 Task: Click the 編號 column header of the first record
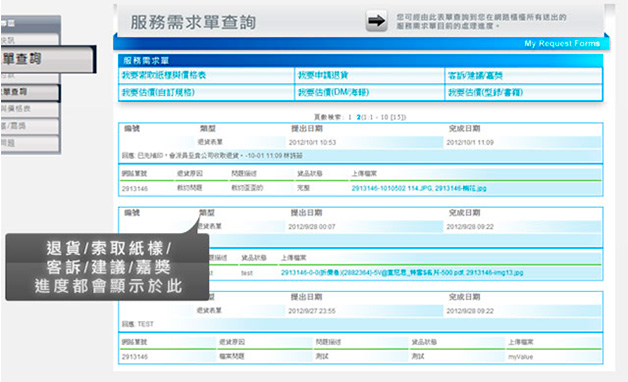(132, 129)
